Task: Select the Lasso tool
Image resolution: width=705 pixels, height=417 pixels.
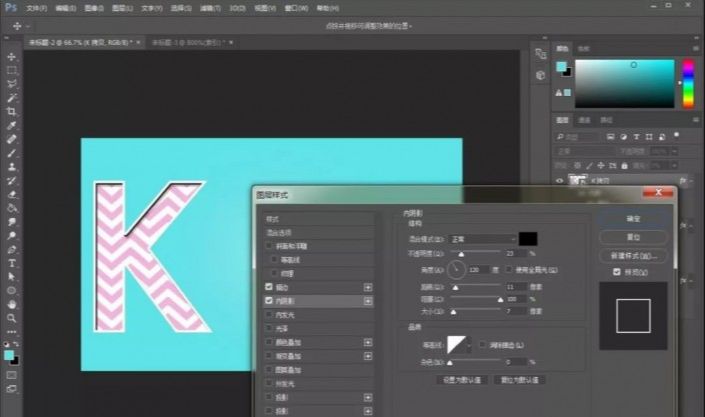Action: (12, 84)
